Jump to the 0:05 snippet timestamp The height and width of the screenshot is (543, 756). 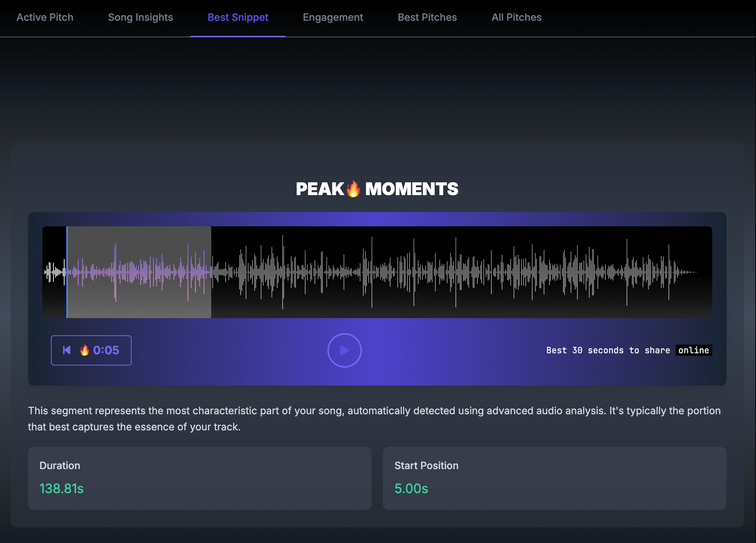coord(106,350)
